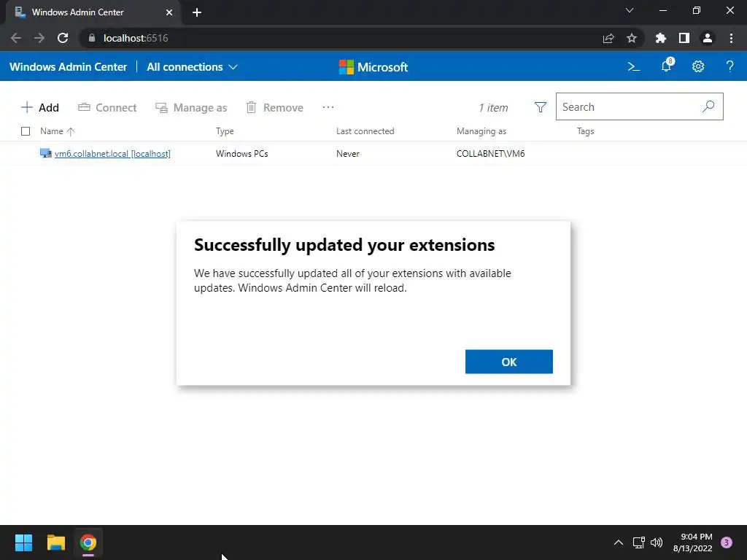Go forward in browser history

(x=39, y=38)
